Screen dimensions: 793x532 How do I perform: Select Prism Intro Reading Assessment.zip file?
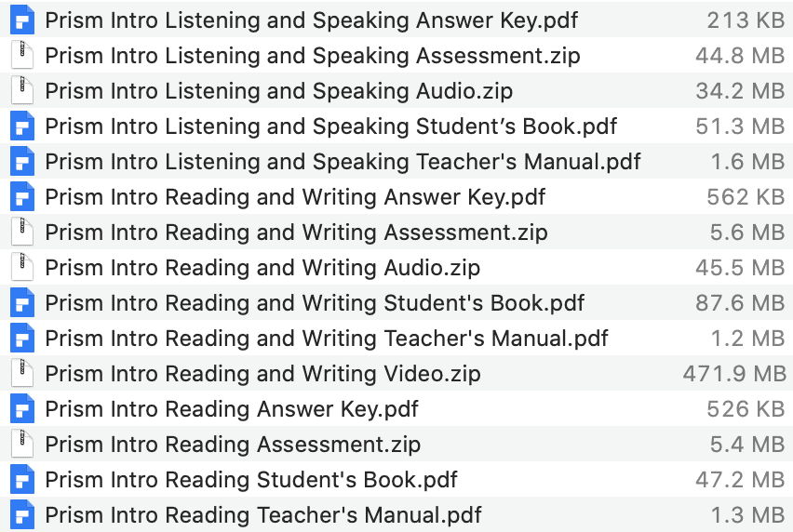pyautogui.click(x=233, y=445)
